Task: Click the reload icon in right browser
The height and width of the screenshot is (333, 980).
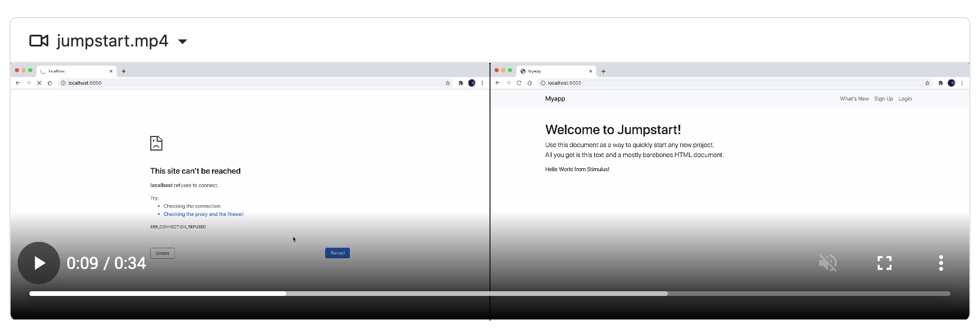Action: 519,83
